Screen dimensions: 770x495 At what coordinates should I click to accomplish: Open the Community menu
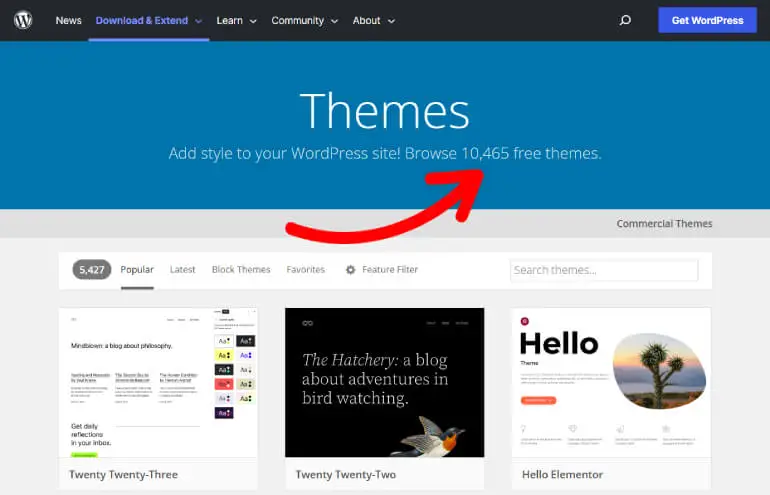point(298,21)
